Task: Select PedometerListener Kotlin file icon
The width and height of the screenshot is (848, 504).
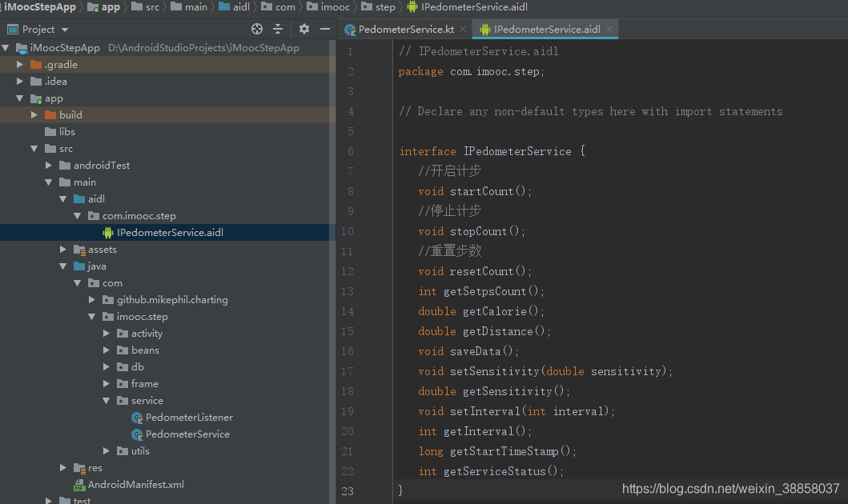Action: 138,418
